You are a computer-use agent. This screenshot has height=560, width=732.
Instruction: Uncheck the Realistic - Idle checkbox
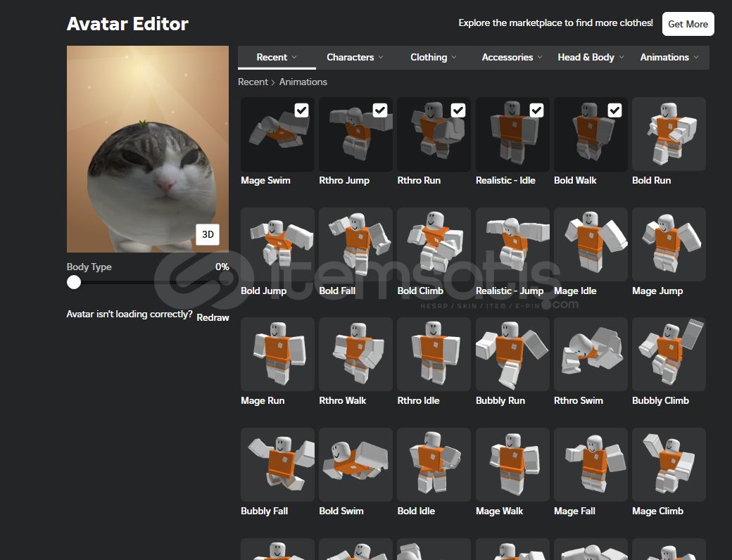(x=536, y=110)
